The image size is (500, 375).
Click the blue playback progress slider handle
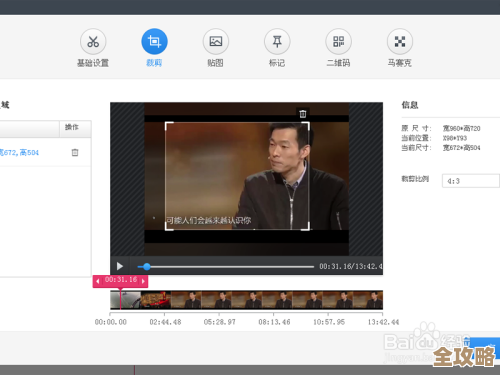click(147, 266)
